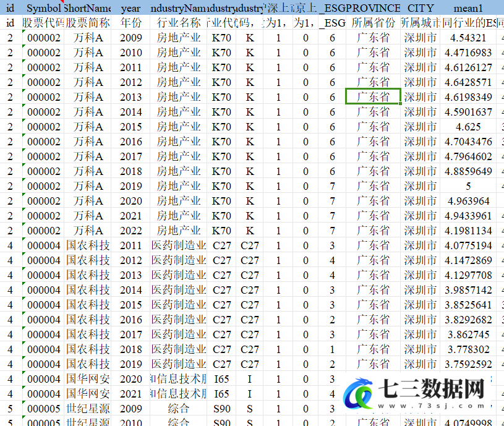This screenshot has height=426, width=504.
Task: Select the selected 广东省 cell in 2013 row
Action: point(373,96)
